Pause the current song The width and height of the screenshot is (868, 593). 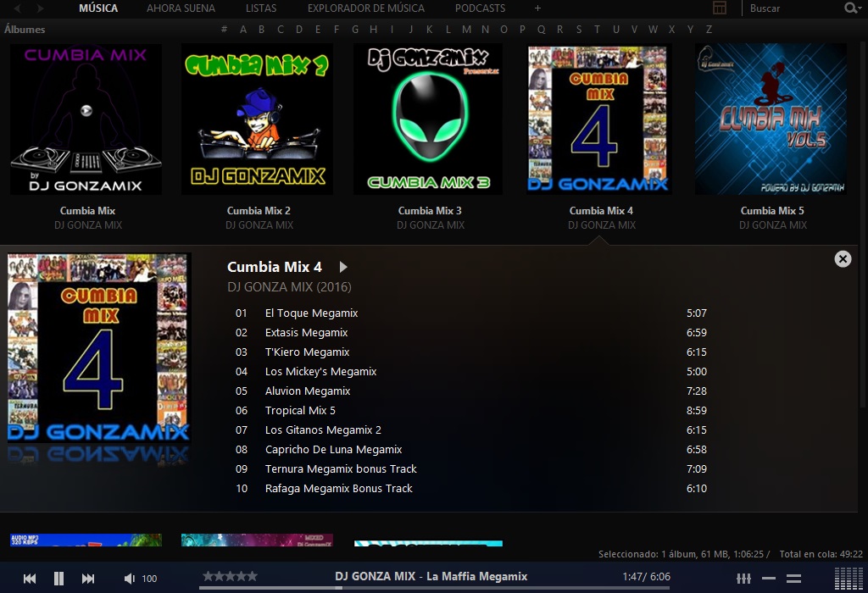coord(58,579)
